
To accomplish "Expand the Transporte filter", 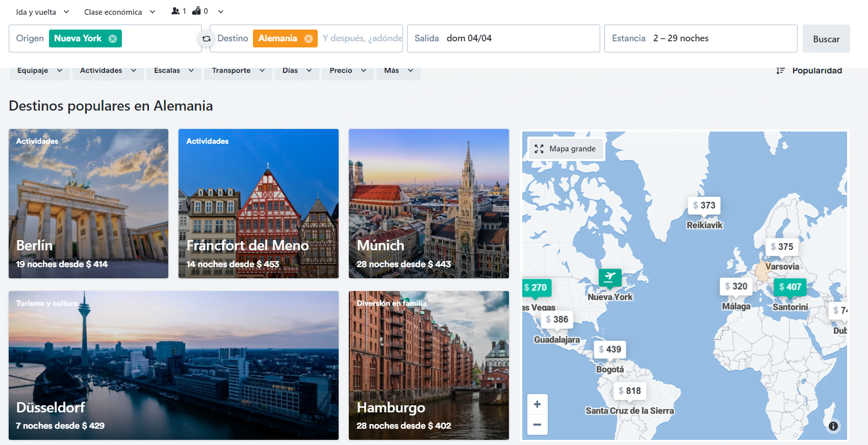I will [238, 71].
